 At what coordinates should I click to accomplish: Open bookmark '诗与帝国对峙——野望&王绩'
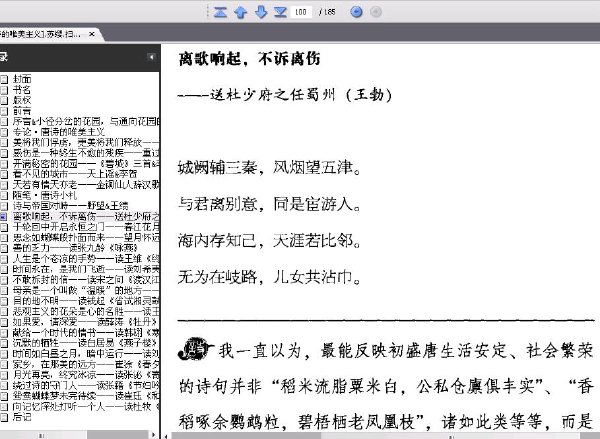70,206
